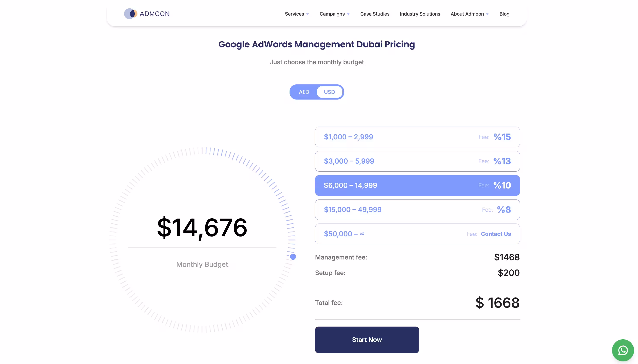Switch currency to USD
Image resolution: width=638 pixels, height=364 pixels.
click(x=329, y=92)
